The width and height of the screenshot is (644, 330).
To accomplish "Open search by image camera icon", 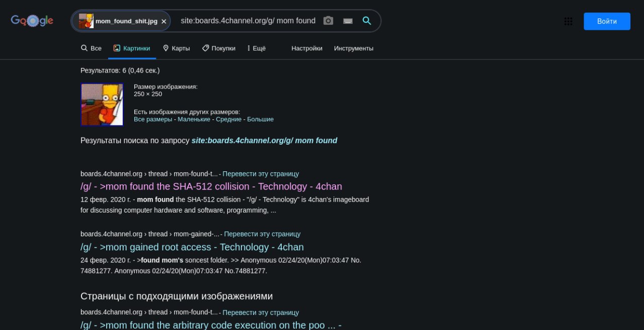I will point(328,21).
